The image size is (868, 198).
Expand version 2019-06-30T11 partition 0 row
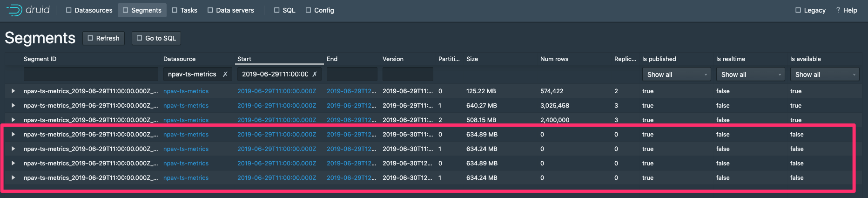13,134
